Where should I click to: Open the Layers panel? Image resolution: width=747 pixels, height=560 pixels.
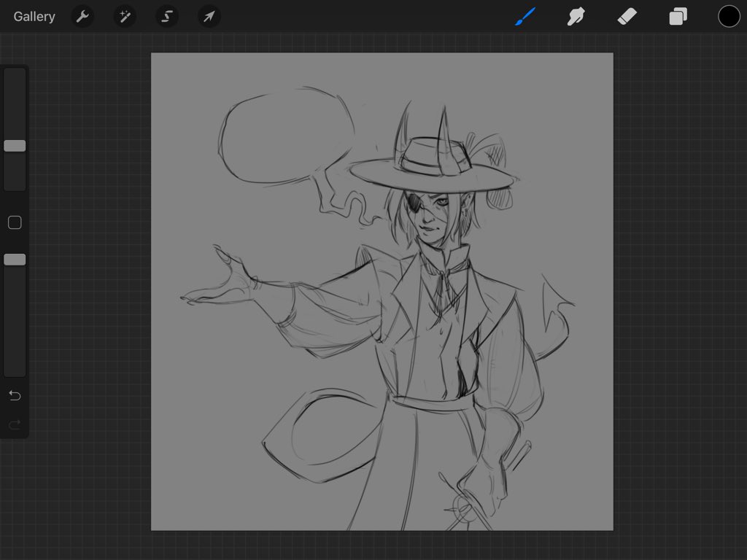tap(678, 16)
